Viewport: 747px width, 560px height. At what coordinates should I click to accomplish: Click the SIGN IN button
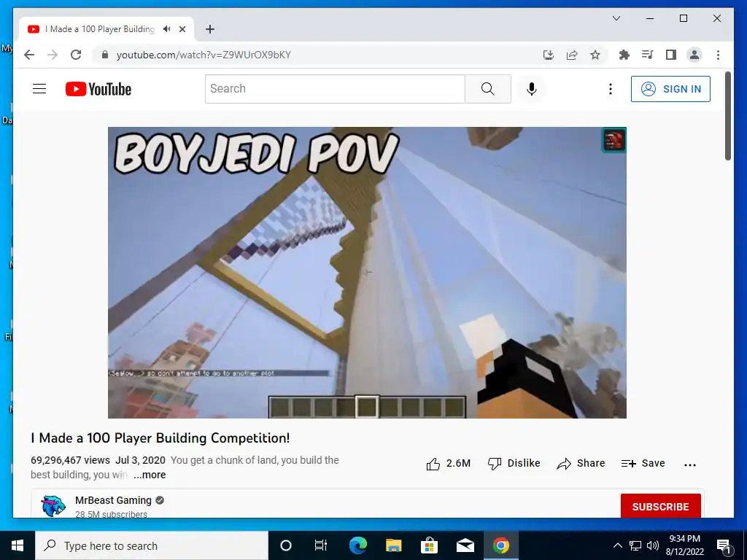click(670, 89)
